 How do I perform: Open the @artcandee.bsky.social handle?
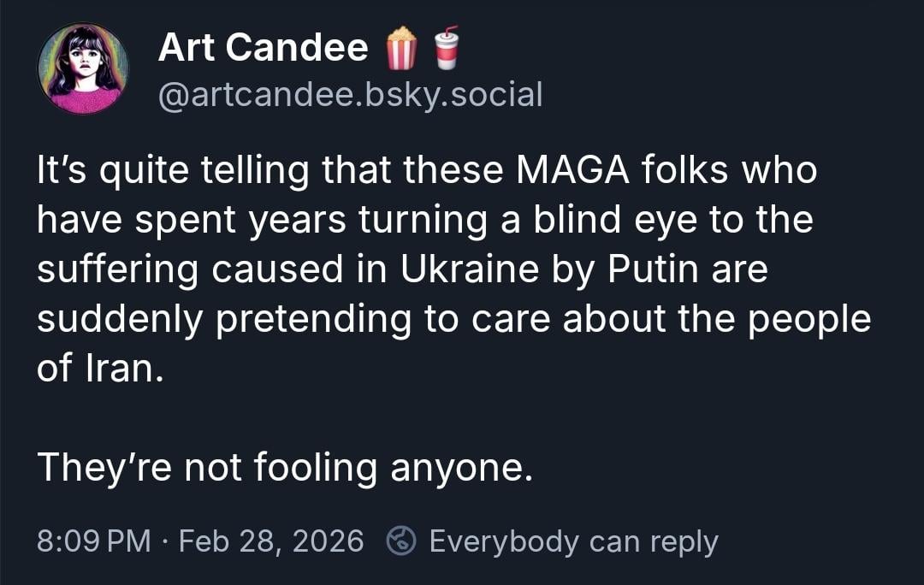coord(350,95)
